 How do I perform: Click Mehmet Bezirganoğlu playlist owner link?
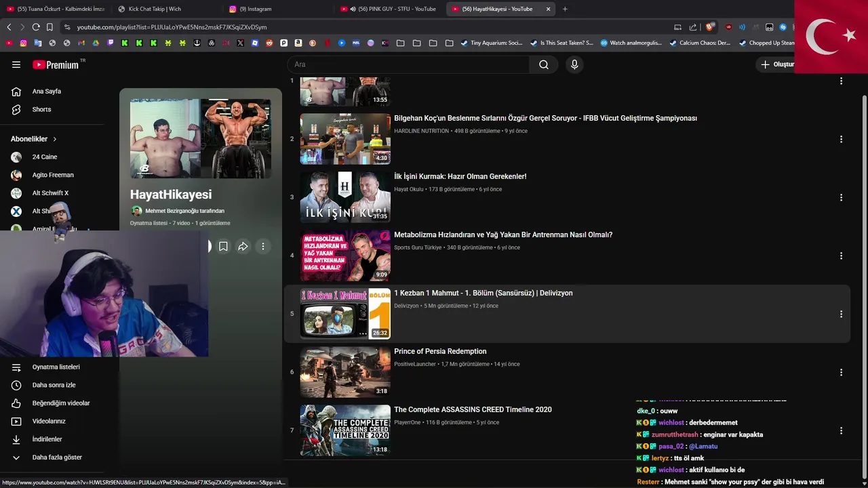pos(184,211)
